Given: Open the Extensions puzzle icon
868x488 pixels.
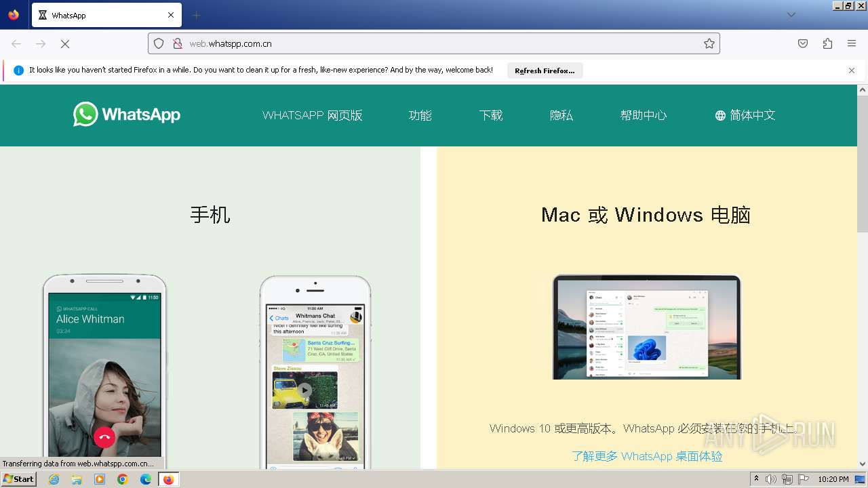Looking at the screenshot, I should pos(827,43).
